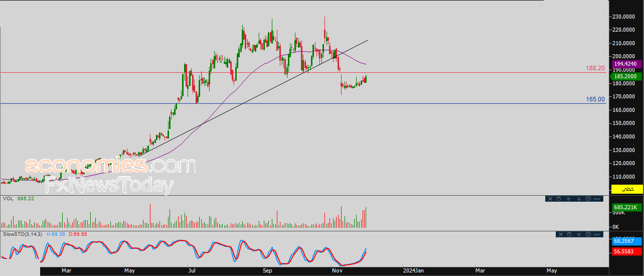Maximize the VOL indicator panel
The image size is (644, 276).
(x=559, y=199)
